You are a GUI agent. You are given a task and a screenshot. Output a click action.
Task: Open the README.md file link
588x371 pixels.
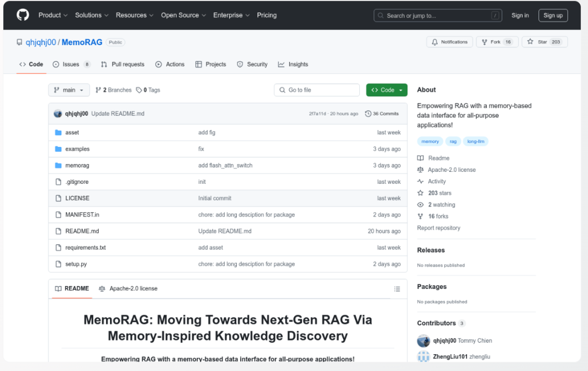(82, 231)
